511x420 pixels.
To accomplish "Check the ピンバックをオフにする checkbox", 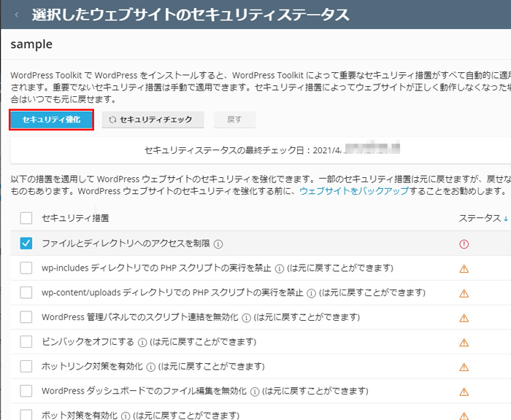I will tap(26, 342).
